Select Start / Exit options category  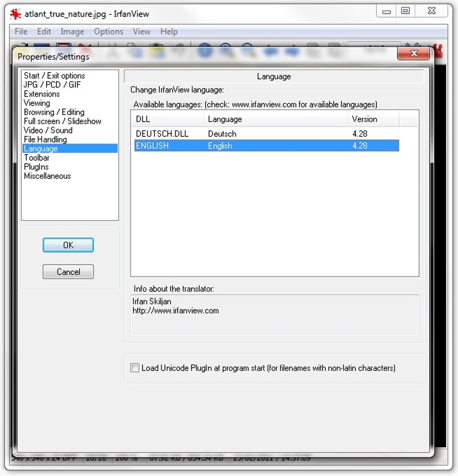70,76
